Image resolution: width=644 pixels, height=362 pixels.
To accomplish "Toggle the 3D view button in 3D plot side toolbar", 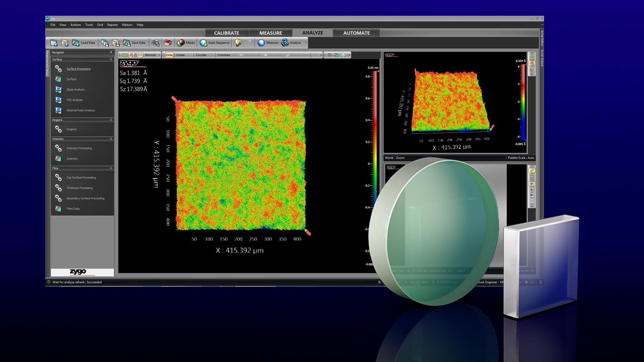I will [x=532, y=63].
